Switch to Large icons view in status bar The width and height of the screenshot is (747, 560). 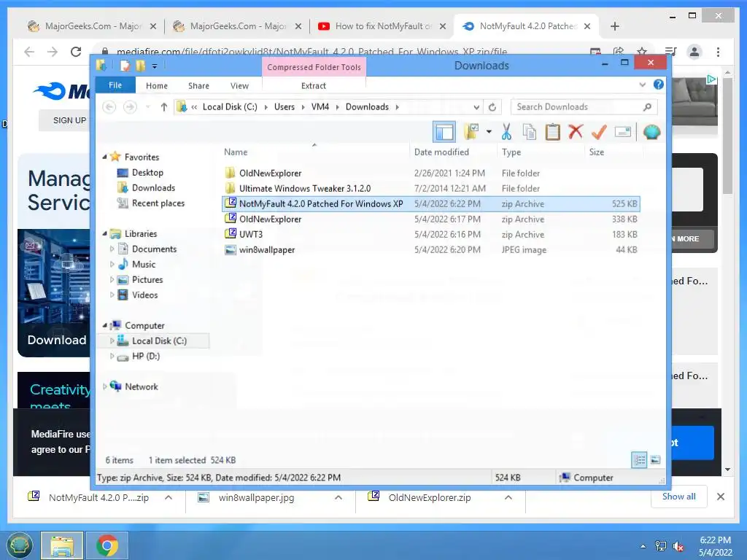coord(656,460)
